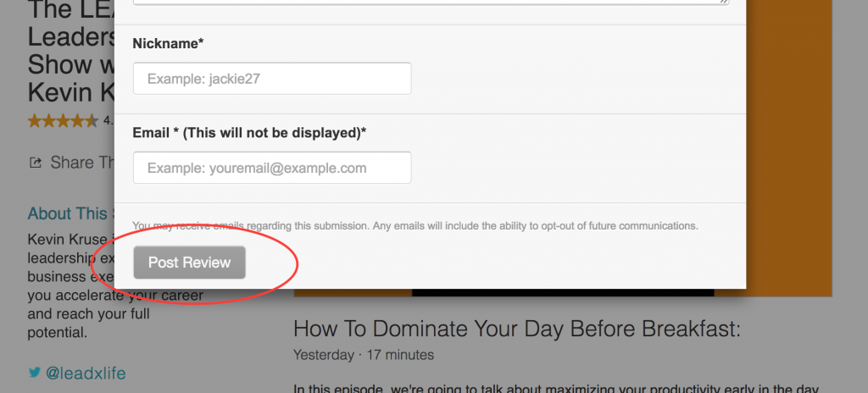
Task: Click the orange podcast artwork on right
Action: 789,148
